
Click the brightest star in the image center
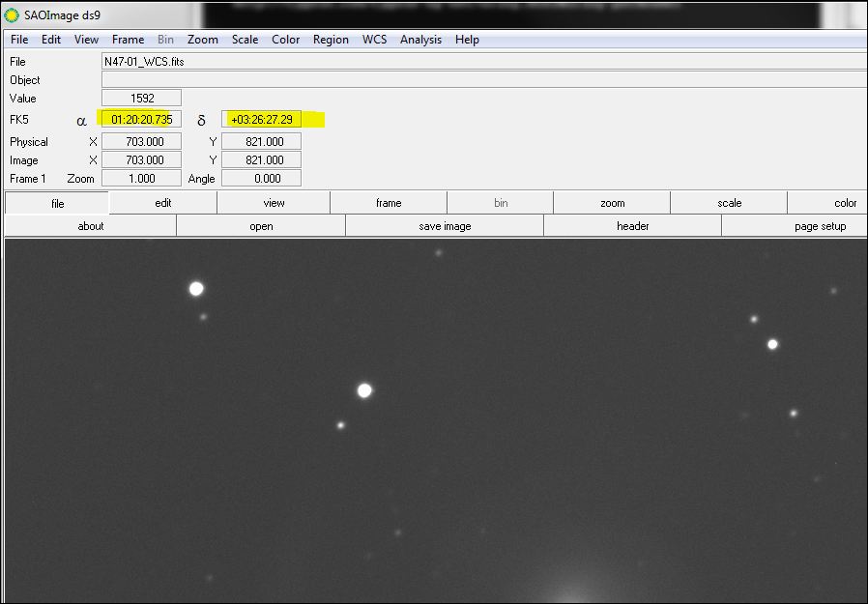click(364, 390)
